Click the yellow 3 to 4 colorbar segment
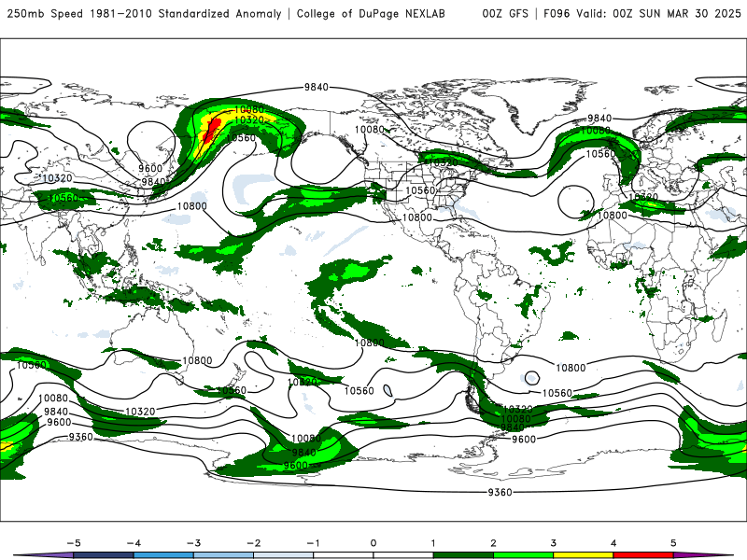The height and width of the screenshot is (560, 747). click(x=583, y=555)
